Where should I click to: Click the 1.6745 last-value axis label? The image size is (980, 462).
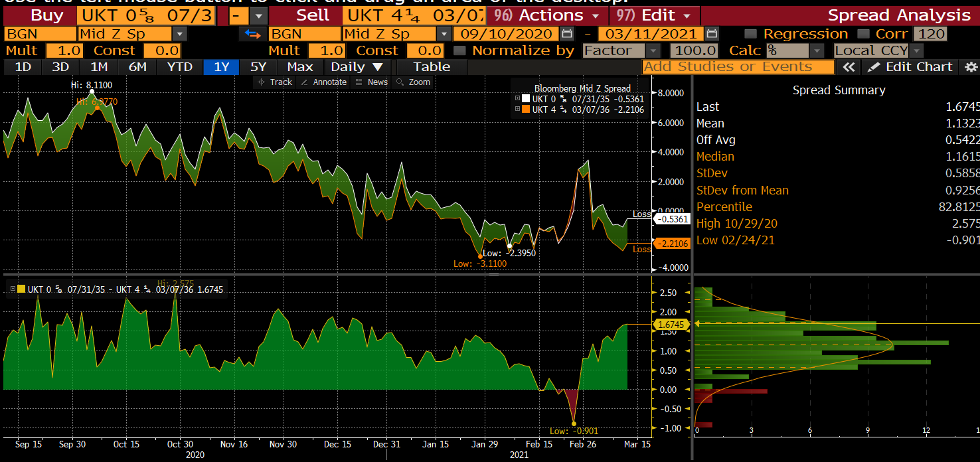[673, 325]
